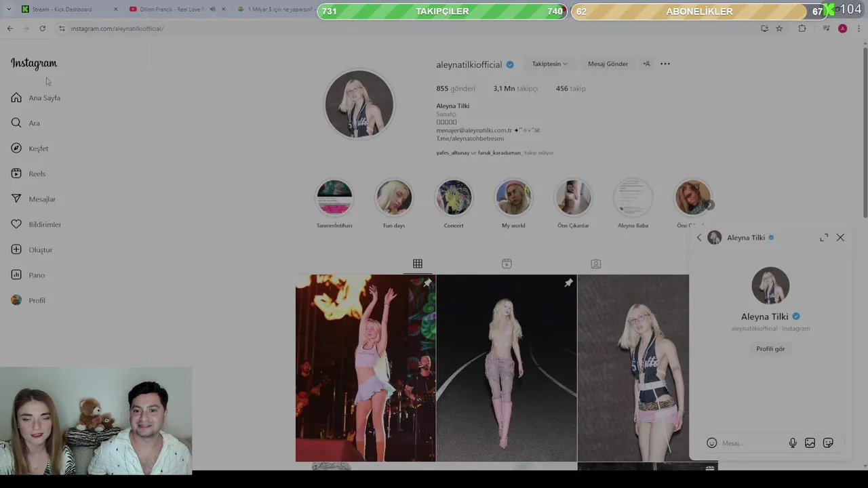
Task: Open the 3,1 Mn takipçi list
Action: tap(515, 89)
